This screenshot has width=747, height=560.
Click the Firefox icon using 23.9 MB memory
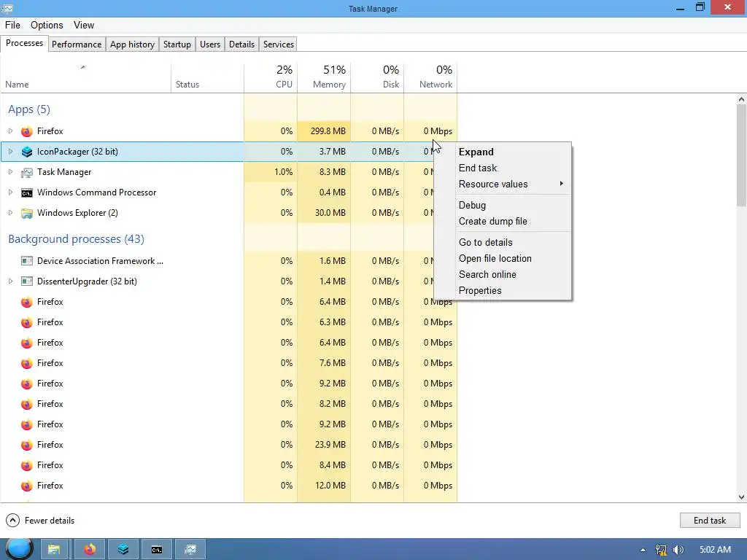pos(27,445)
